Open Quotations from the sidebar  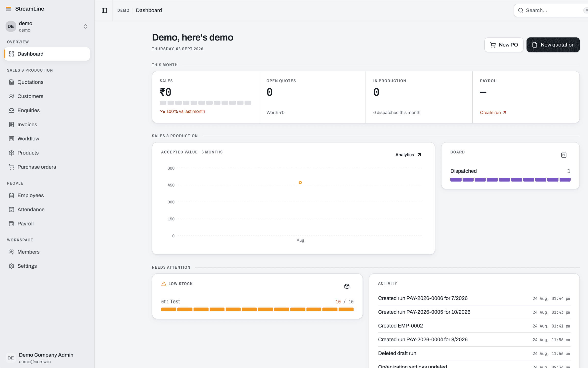point(47,82)
